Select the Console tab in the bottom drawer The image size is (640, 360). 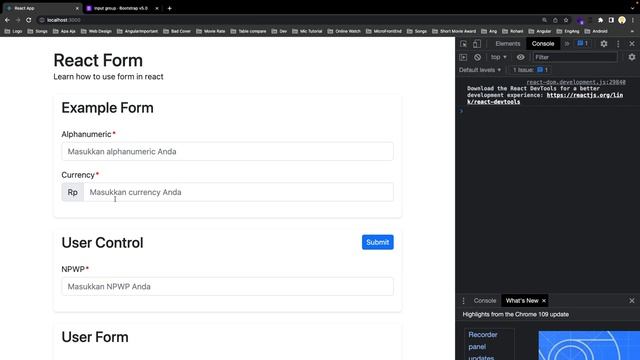point(485,301)
